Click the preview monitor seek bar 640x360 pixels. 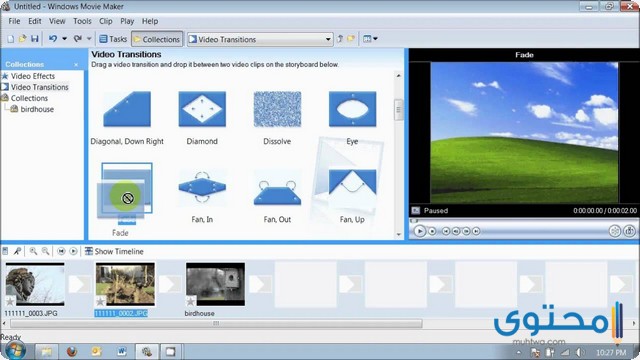[x=523, y=221]
